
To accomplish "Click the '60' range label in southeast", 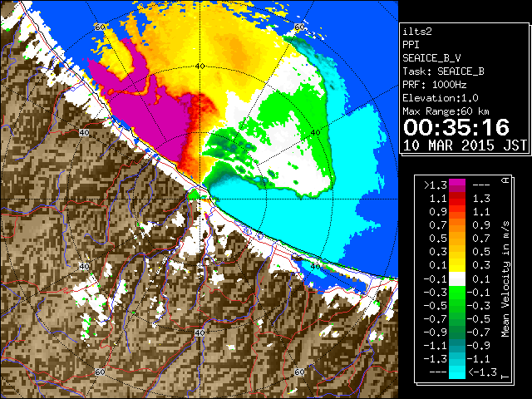I will pyautogui.click(x=299, y=372).
